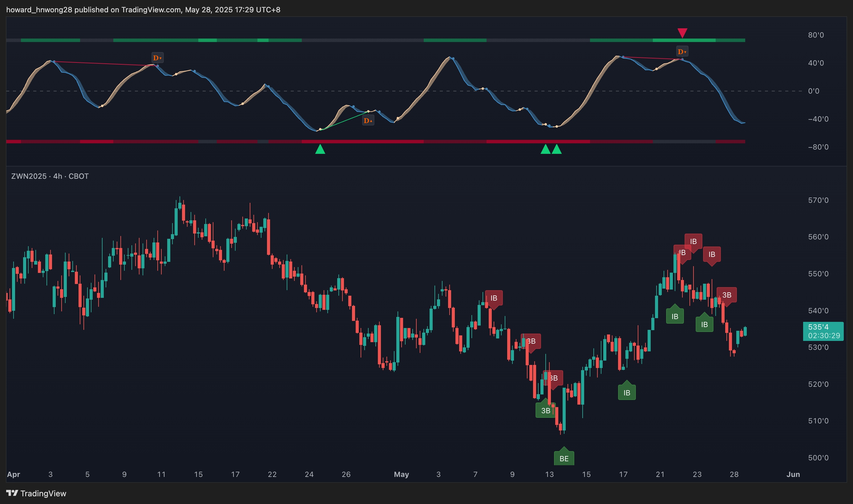This screenshot has width=853, height=504.
Task: Select the orange D divergence label near April 11
Action: (x=157, y=58)
